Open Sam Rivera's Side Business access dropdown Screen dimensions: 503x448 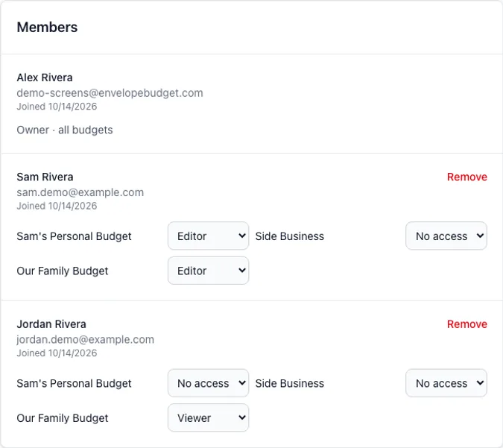(x=446, y=236)
